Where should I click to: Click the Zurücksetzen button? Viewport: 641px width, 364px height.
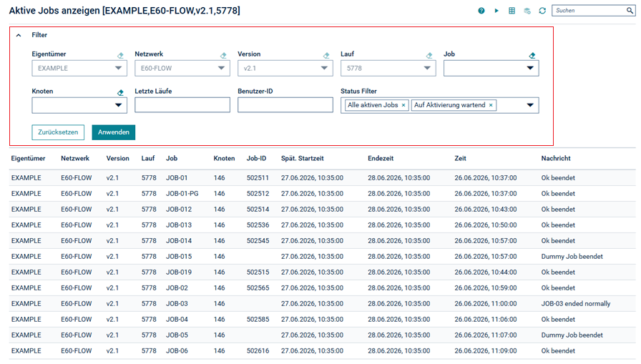tap(58, 132)
